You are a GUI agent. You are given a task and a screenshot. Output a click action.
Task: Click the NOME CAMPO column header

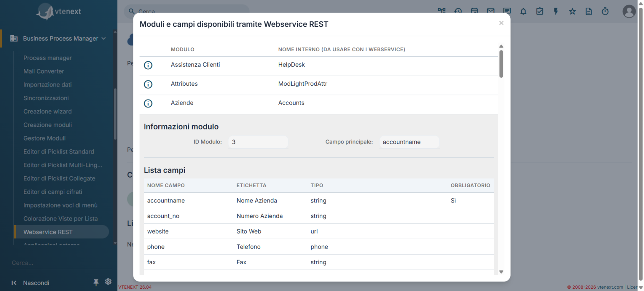[166, 185]
